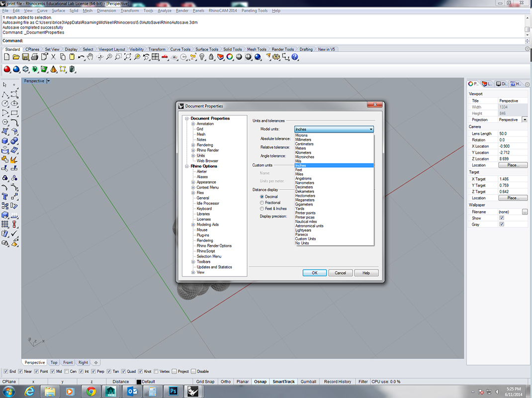Toggle the wallpaper Gray checkbox

click(502, 224)
